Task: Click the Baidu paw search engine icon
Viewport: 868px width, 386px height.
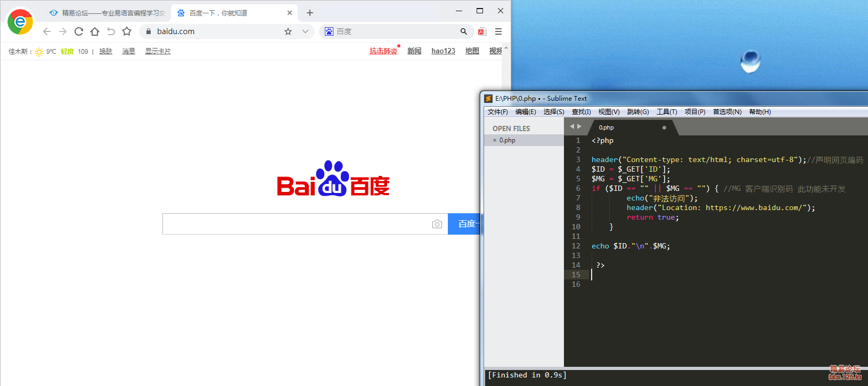Action: 329,31
